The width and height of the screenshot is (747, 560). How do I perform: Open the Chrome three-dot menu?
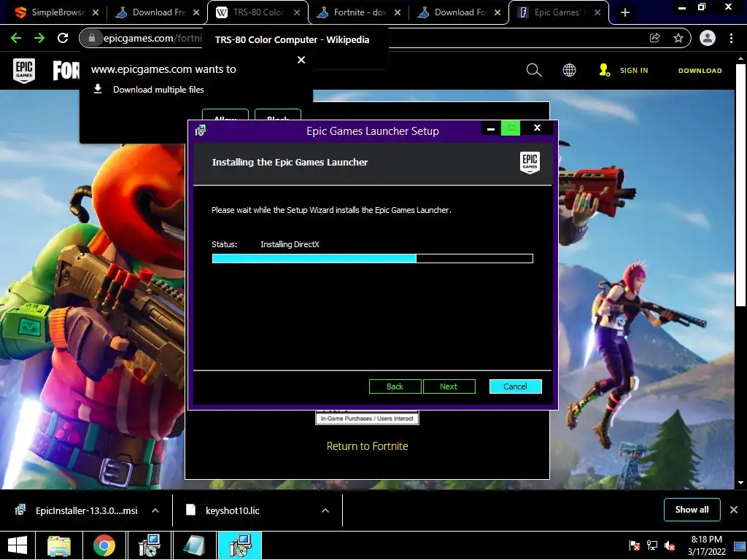(731, 38)
